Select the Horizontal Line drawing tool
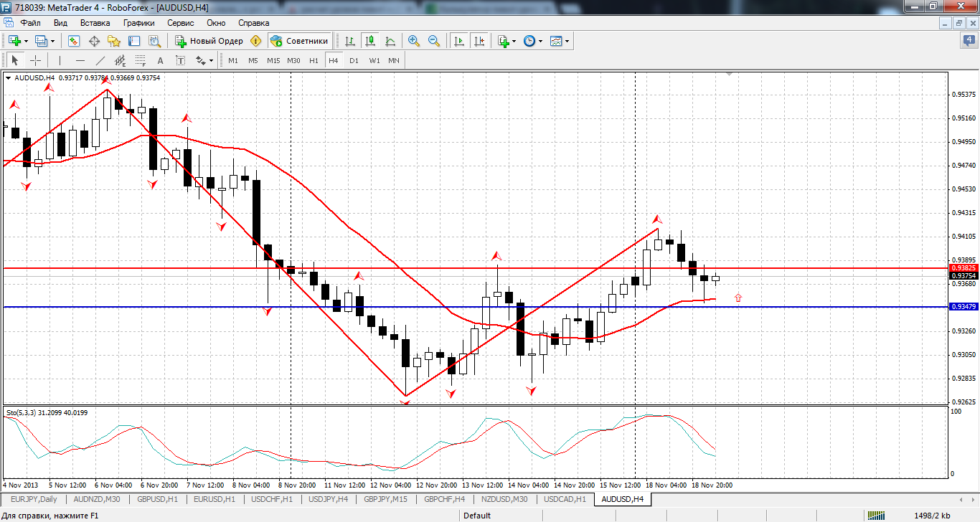This screenshot has height=522, width=980. [80, 60]
